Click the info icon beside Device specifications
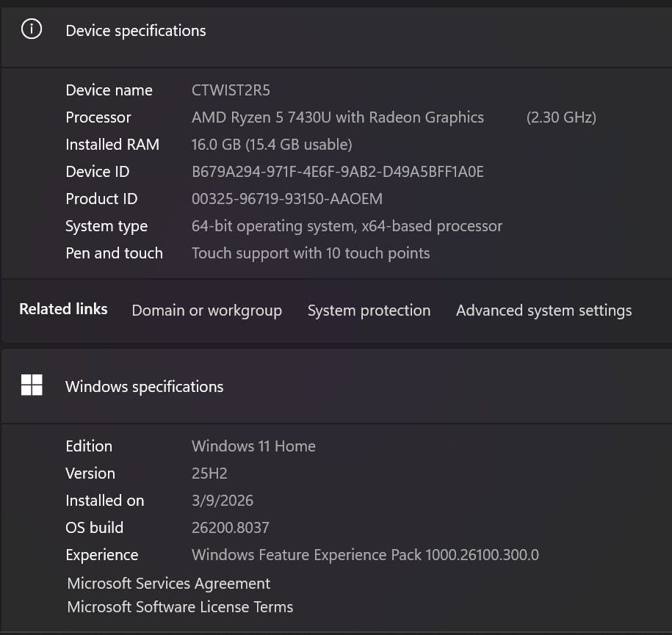The width and height of the screenshot is (672, 635). 32,30
